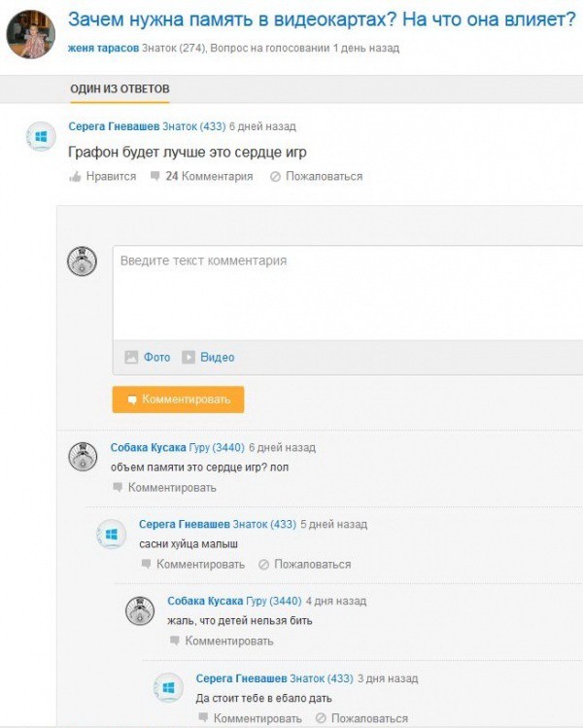Image resolution: width=583 pixels, height=728 pixels.
Task: Click the question author's avatar photo
Action: [30, 35]
